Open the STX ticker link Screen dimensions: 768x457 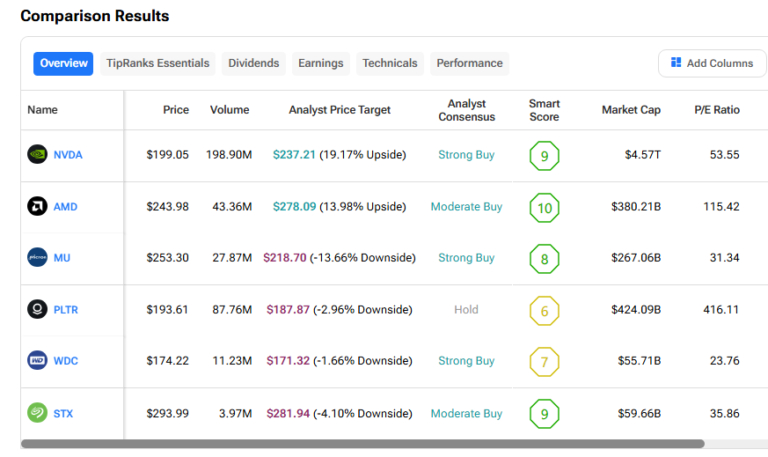64,413
